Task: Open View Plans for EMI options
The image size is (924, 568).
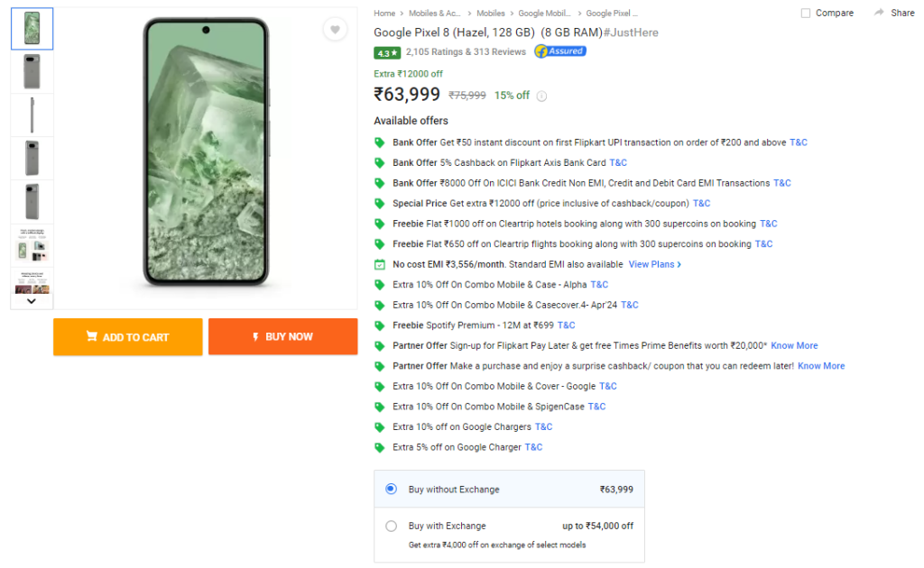Action: click(653, 263)
